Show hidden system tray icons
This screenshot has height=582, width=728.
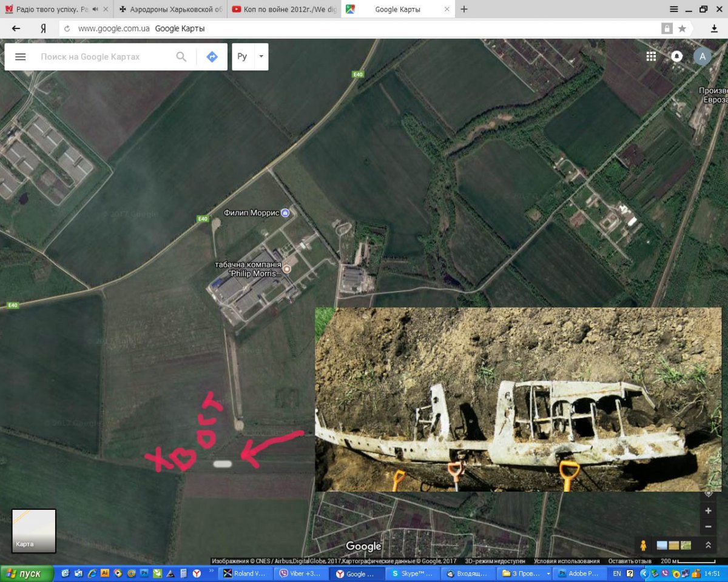pos(644,574)
